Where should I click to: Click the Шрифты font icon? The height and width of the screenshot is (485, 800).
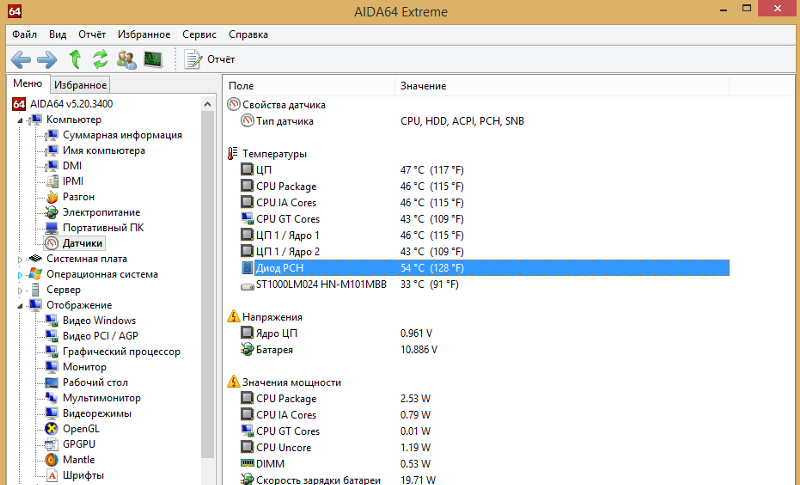52,475
